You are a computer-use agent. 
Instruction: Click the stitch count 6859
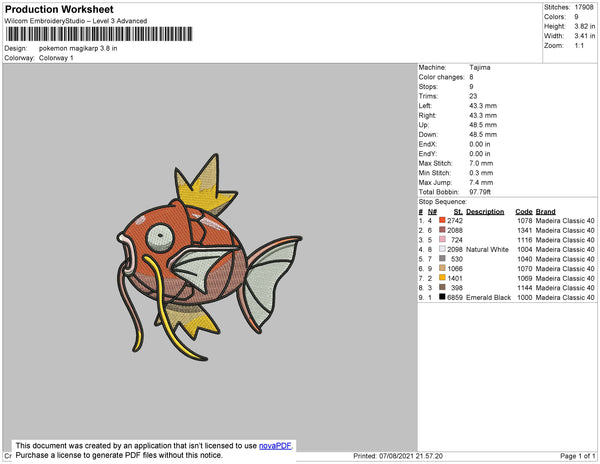point(455,297)
